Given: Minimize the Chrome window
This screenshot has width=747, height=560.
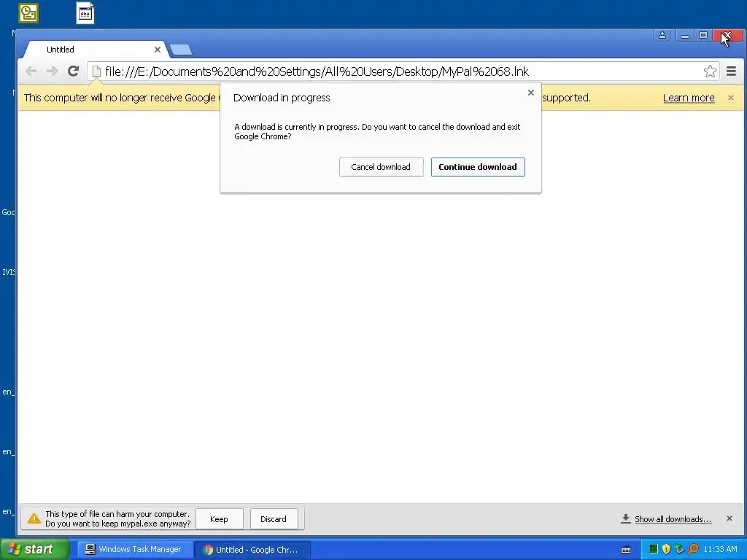Looking at the screenshot, I should click(x=684, y=35).
